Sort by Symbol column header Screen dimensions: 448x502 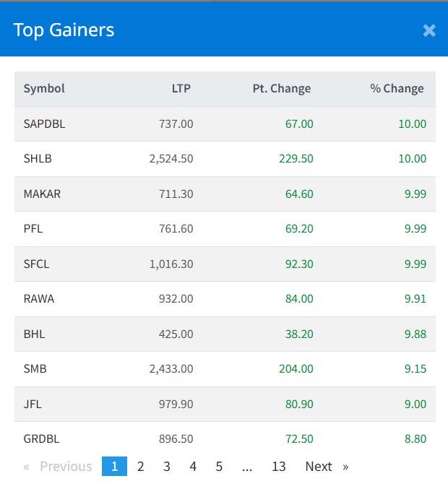pyautogui.click(x=44, y=89)
